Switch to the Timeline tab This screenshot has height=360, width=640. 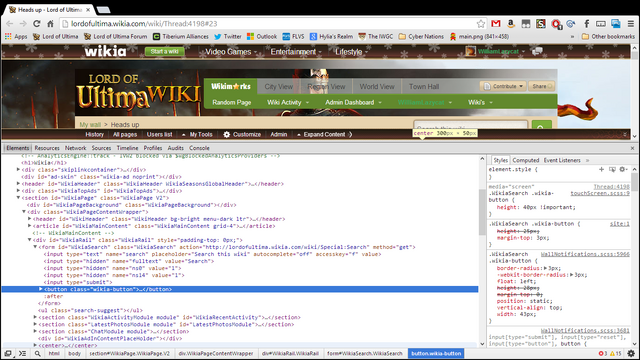coord(127,148)
